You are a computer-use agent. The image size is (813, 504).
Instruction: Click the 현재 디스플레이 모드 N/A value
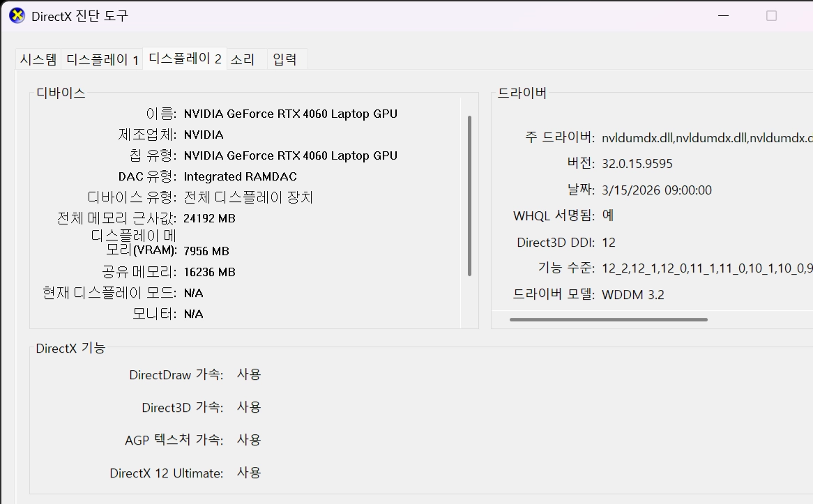(193, 293)
